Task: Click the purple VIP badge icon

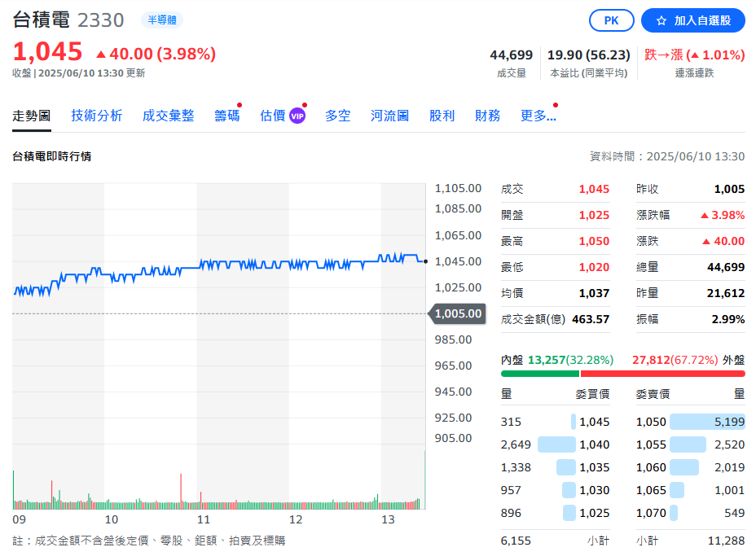Action: coord(297,116)
